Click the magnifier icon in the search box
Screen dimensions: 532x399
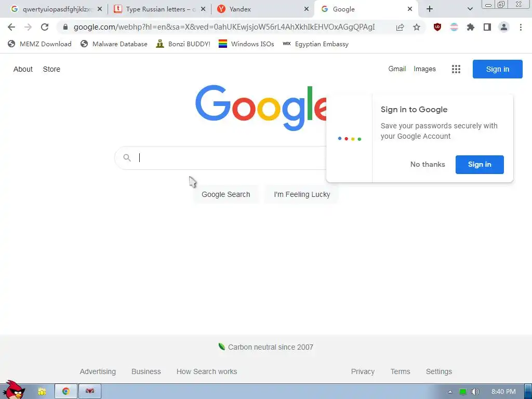click(127, 158)
